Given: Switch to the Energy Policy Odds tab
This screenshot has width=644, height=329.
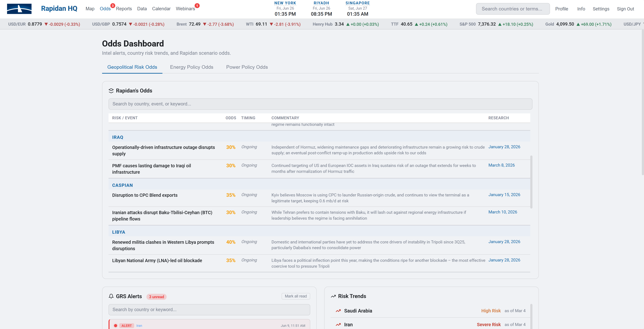Looking at the screenshot, I should [192, 67].
